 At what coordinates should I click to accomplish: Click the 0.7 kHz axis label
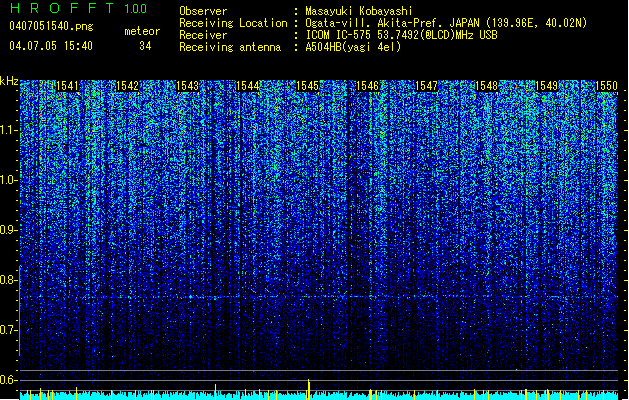(x=9, y=330)
